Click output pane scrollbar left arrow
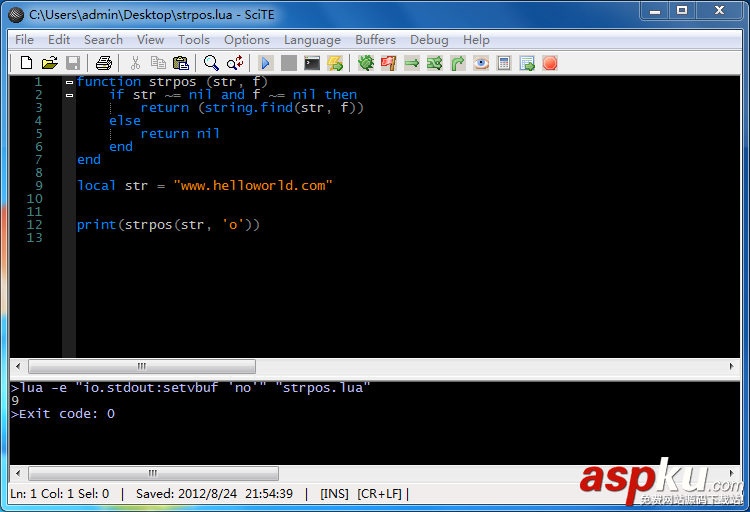The width and height of the screenshot is (750, 512). 18,473
